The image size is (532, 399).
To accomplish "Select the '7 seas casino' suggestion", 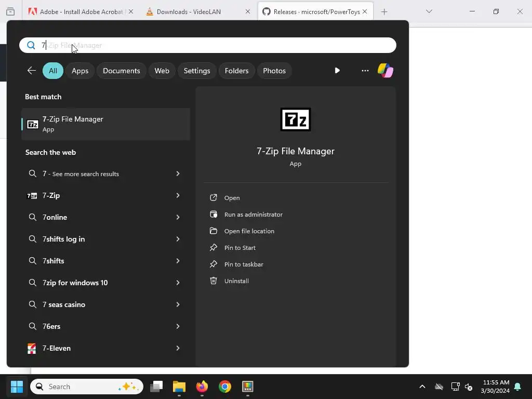I will pos(64,304).
